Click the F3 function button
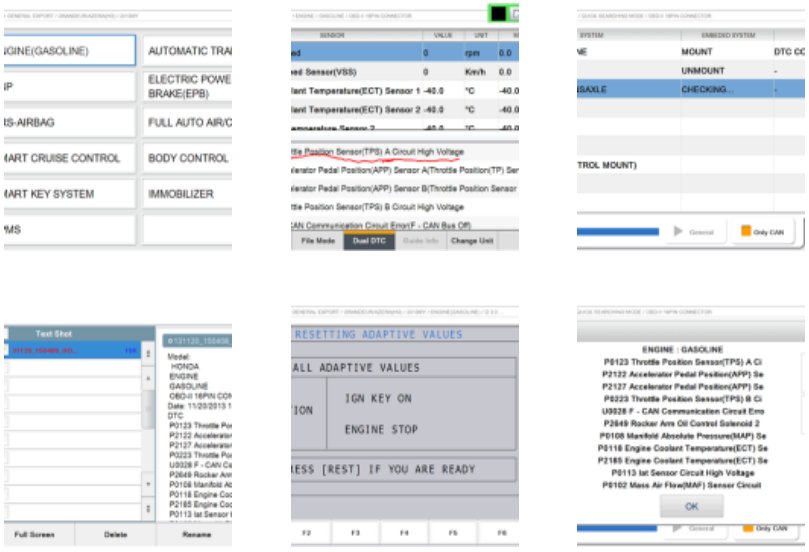This screenshot has height=552, width=809. point(355,532)
